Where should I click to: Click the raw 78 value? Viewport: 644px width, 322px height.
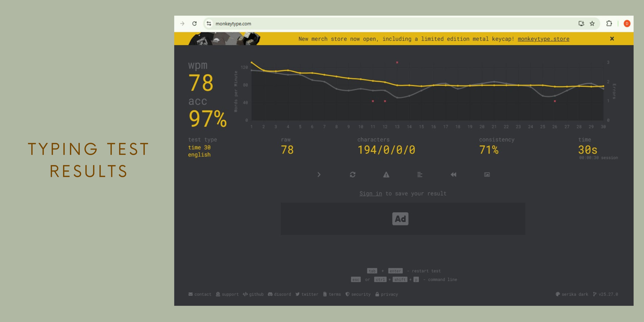(x=287, y=150)
